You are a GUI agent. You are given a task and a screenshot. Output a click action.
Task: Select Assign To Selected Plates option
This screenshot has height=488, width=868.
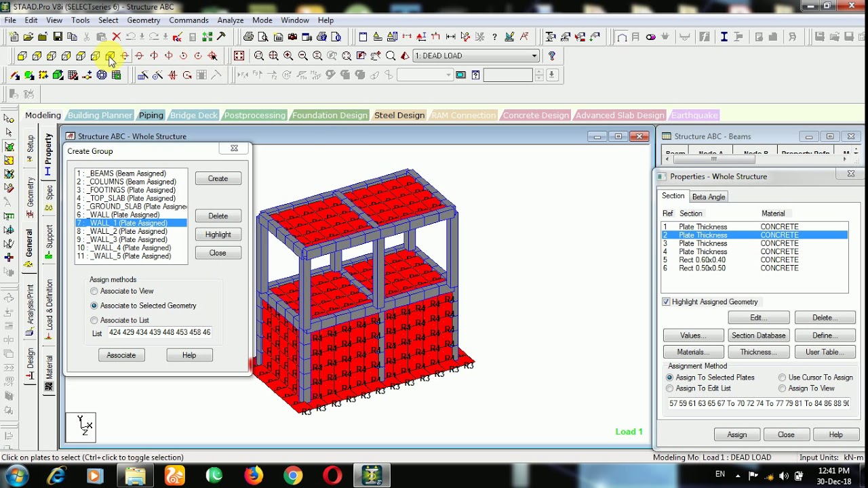pos(670,378)
